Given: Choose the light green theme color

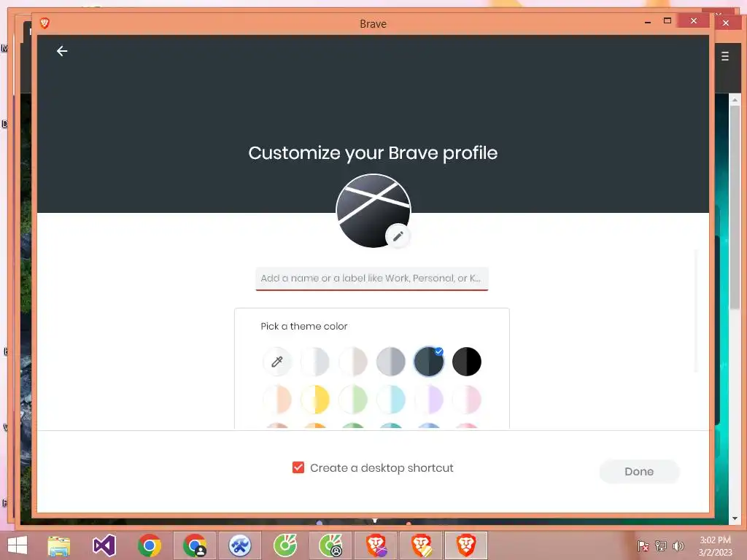Looking at the screenshot, I should [x=353, y=400].
